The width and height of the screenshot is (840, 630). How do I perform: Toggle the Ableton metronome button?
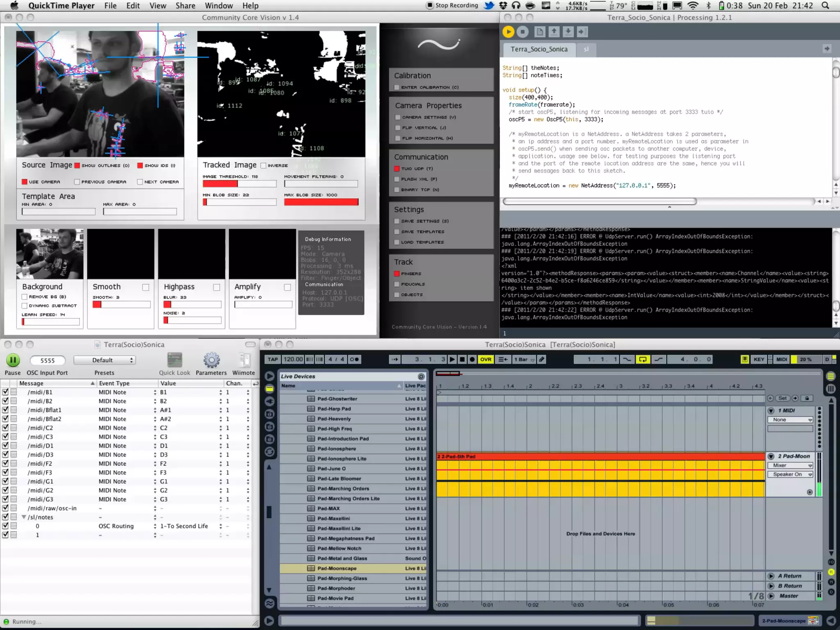(x=354, y=359)
